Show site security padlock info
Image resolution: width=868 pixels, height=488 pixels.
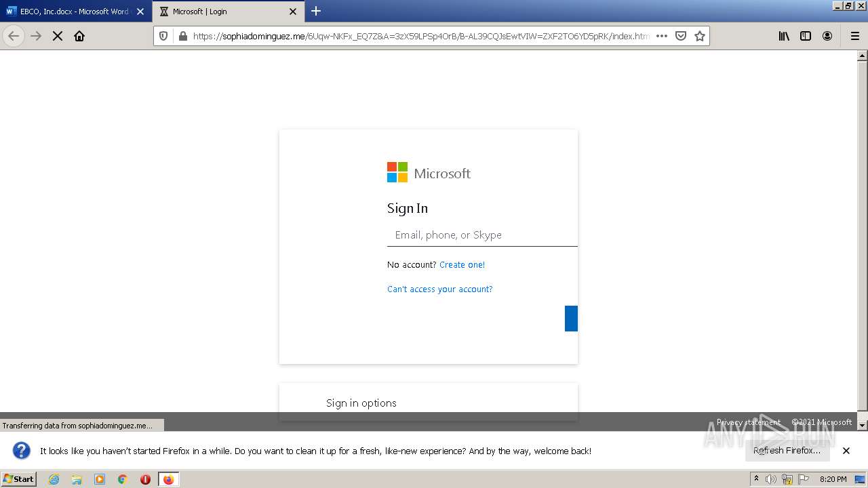182,36
